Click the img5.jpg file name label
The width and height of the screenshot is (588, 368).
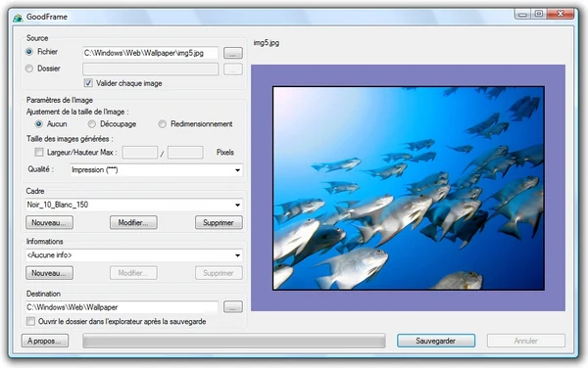coord(267,43)
